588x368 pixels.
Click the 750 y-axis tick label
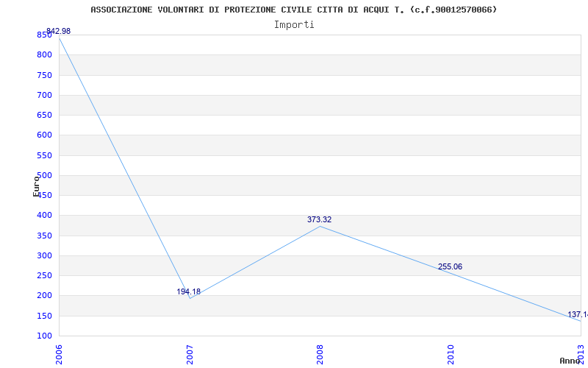pyautogui.click(x=44, y=75)
